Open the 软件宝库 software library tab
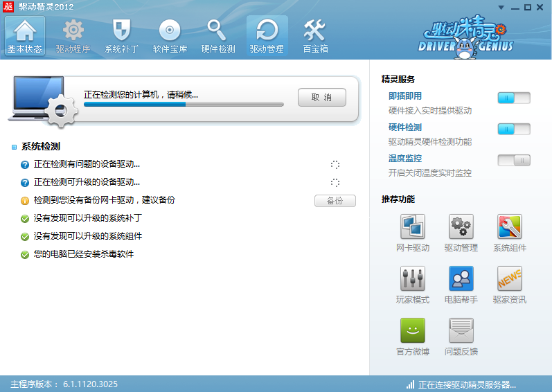552x392 pixels. coord(170,35)
